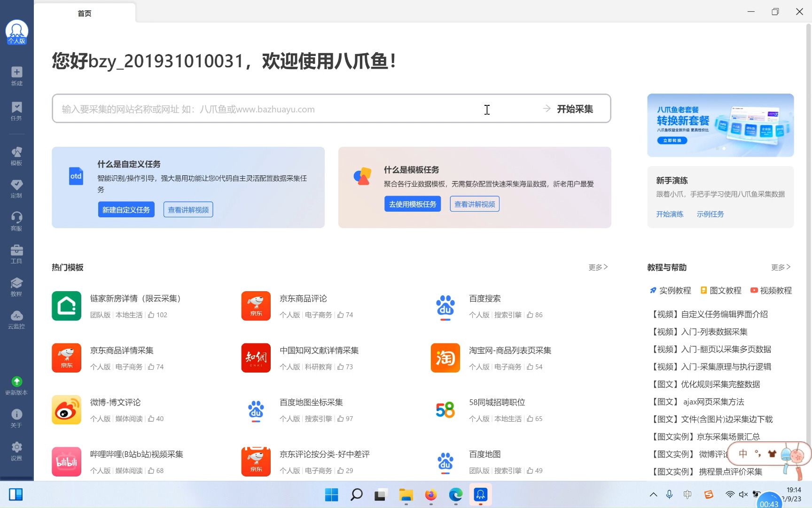
Task: Click the taskbar microphone icon
Action: coord(669,494)
